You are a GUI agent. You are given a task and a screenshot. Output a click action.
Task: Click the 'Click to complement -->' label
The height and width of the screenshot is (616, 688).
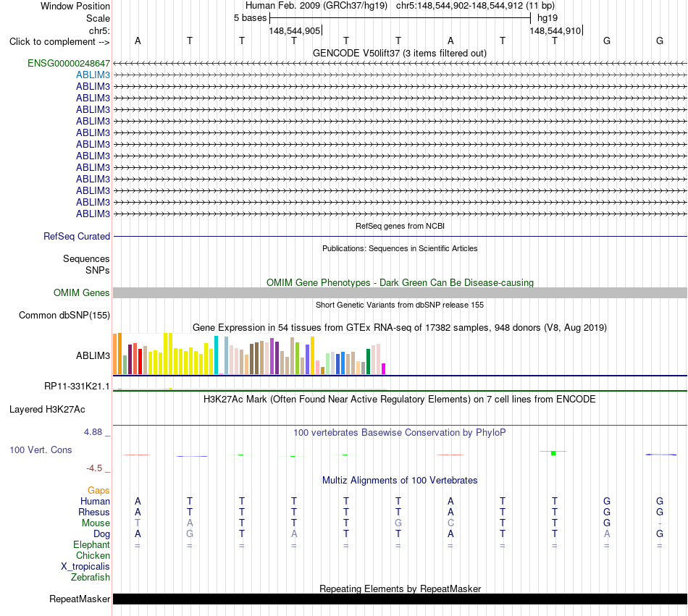pos(59,42)
